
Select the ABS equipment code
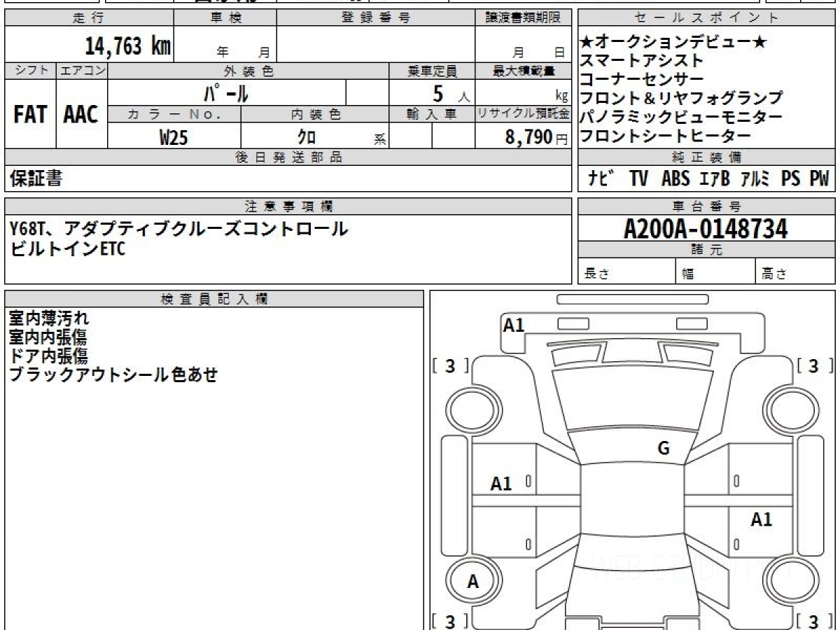[675, 178]
